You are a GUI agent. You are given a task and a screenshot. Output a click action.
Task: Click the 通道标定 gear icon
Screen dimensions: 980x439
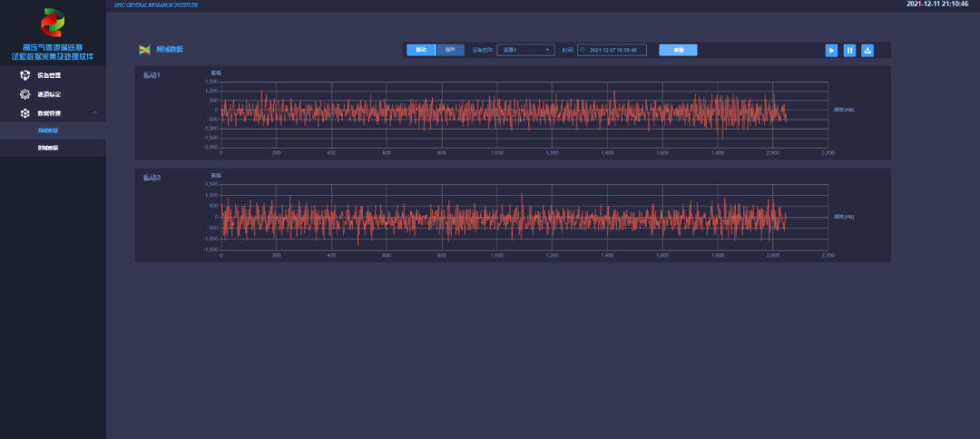pos(25,94)
